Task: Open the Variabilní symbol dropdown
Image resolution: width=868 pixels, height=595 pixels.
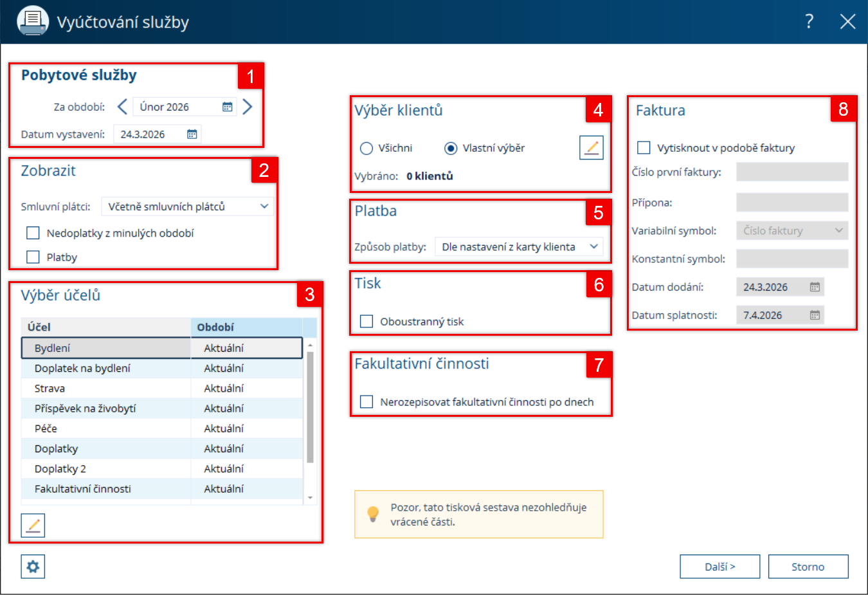Action: click(x=792, y=230)
